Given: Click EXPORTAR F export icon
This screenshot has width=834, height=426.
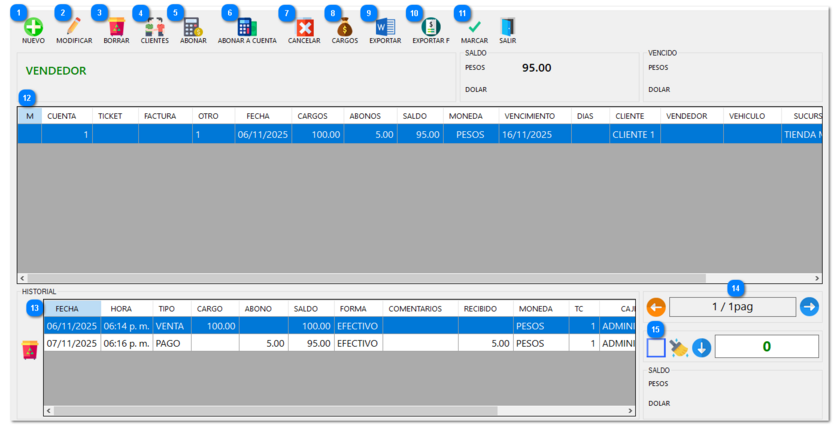Looking at the screenshot, I should tap(431, 27).
